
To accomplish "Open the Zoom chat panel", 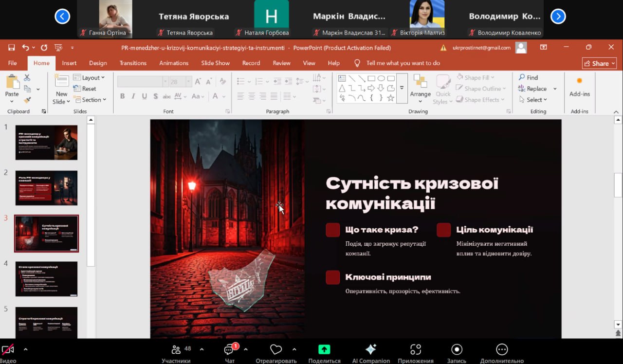I will pos(229,350).
